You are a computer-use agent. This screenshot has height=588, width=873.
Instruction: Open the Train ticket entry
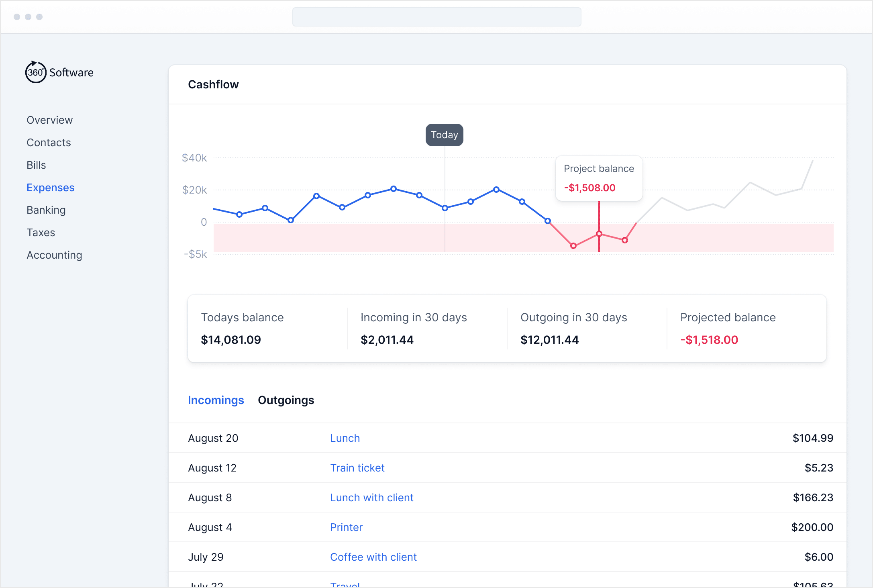point(357,468)
